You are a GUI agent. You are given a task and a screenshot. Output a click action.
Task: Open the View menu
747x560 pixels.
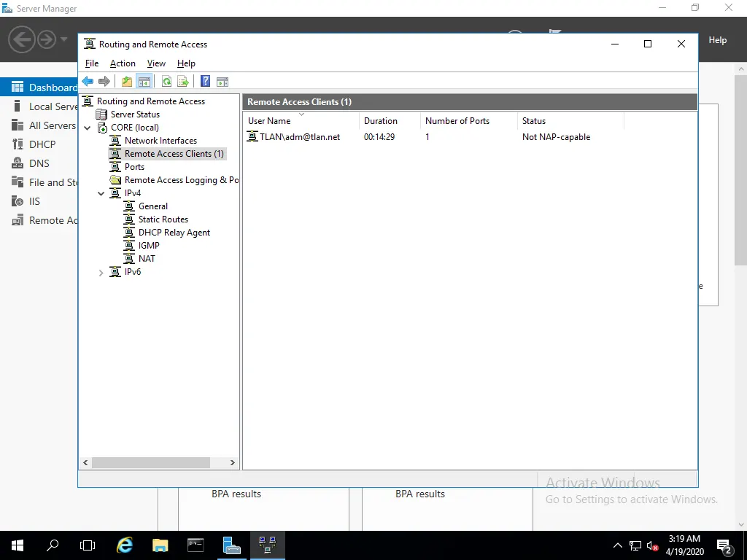(156, 63)
